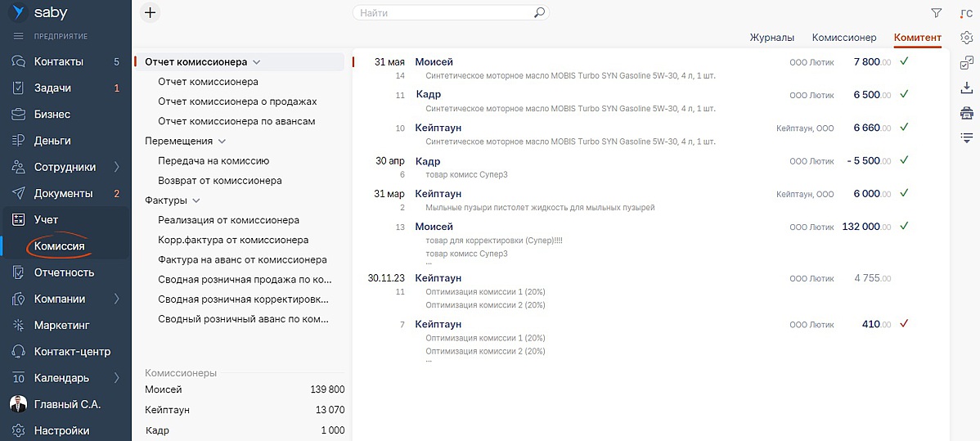Click the search magnifier icon
Viewport: 980px width, 441px height.
coord(539,13)
